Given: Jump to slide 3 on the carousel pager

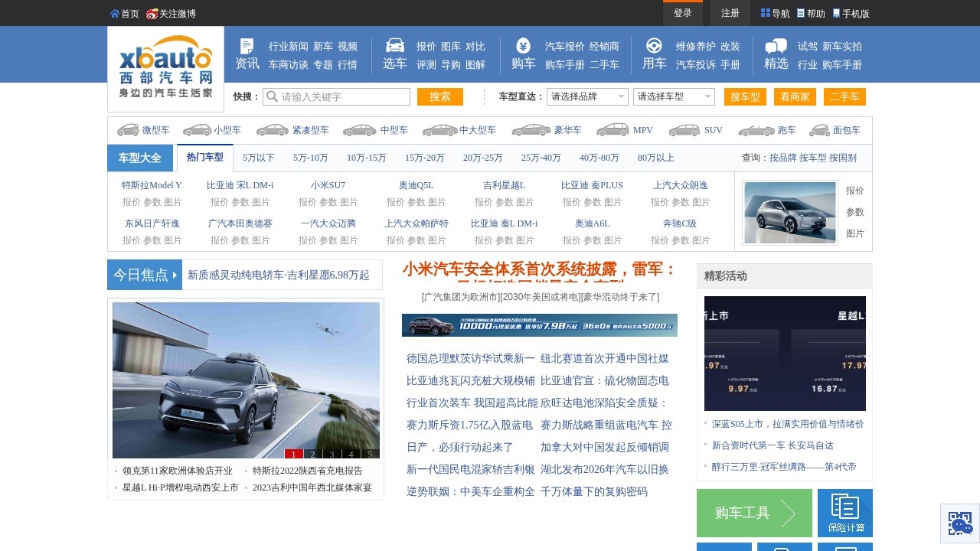Looking at the screenshot, I should pyautogui.click(x=331, y=455).
